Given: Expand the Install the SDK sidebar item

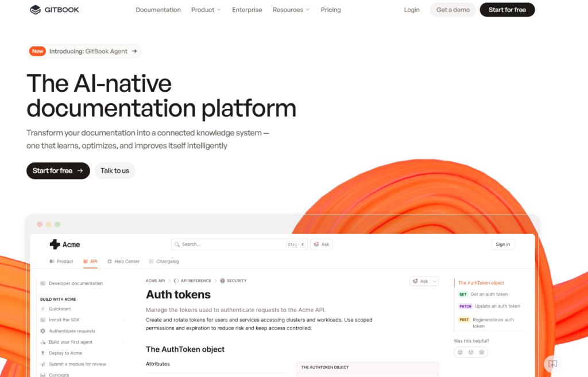Looking at the screenshot, I should pyautogui.click(x=123, y=320).
